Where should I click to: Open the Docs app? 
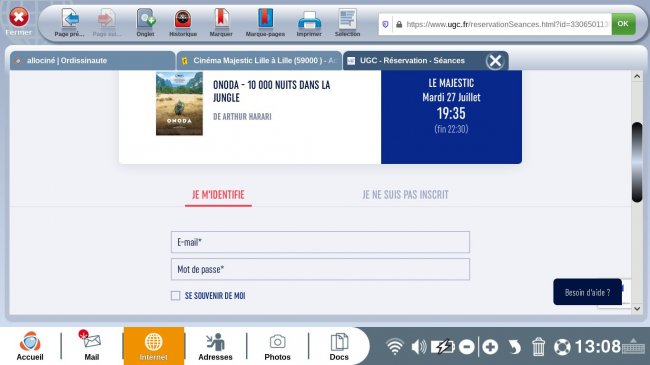339,346
